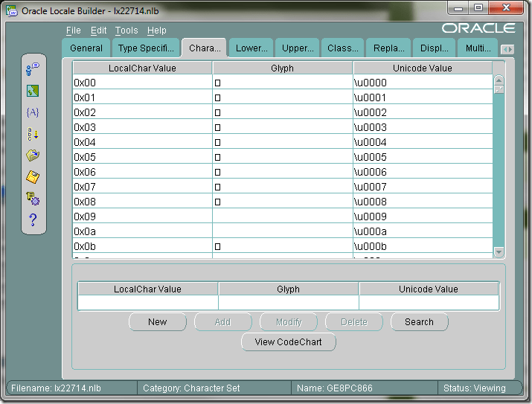Viewport: 532px width, 404px height.
Task: Open the Tools menu
Action: coord(126,31)
